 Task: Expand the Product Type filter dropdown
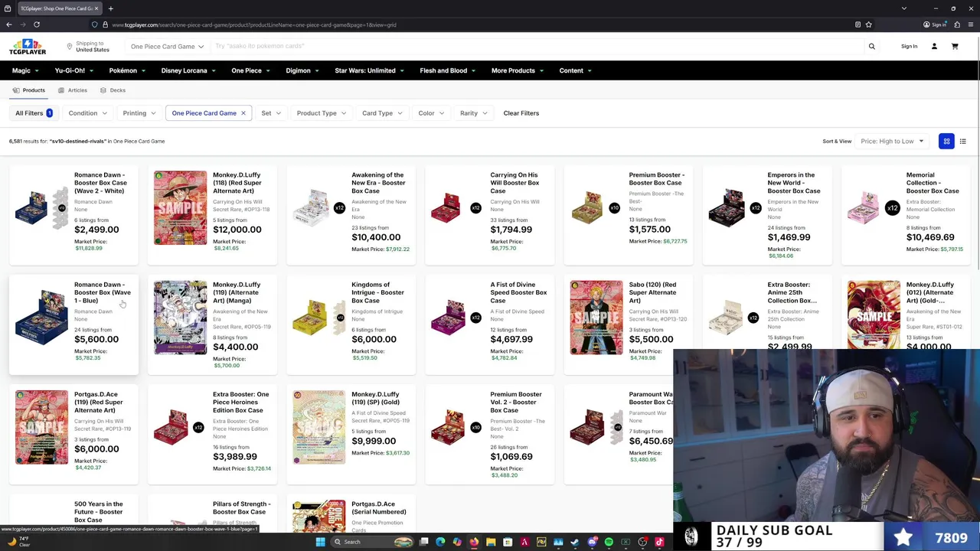coord(322,113)
